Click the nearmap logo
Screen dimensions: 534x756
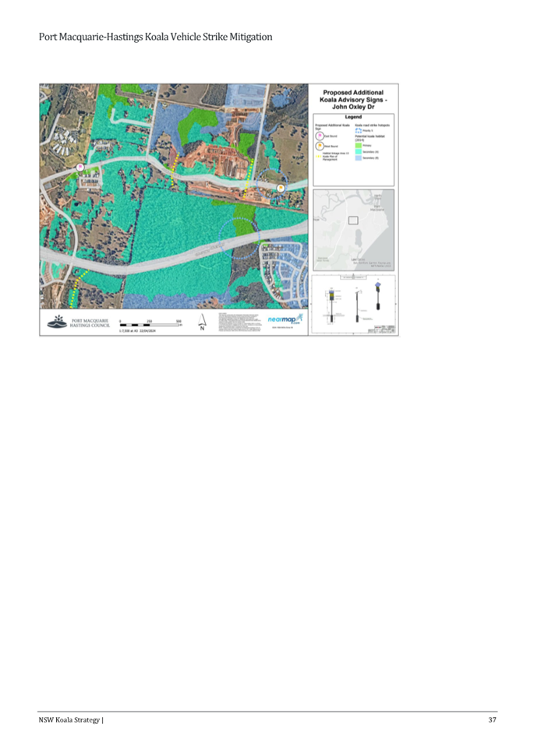285,320
